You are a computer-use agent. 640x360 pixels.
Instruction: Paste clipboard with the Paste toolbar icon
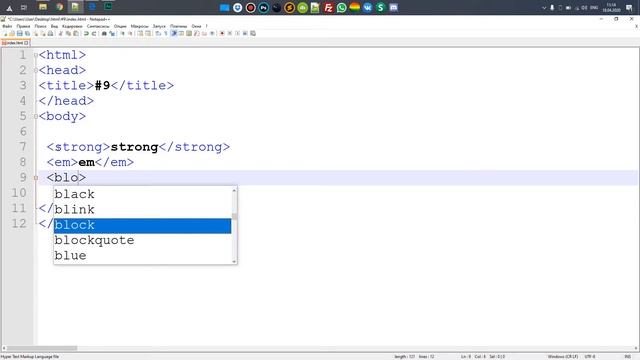pyautogui.click(x=76, y=33)
